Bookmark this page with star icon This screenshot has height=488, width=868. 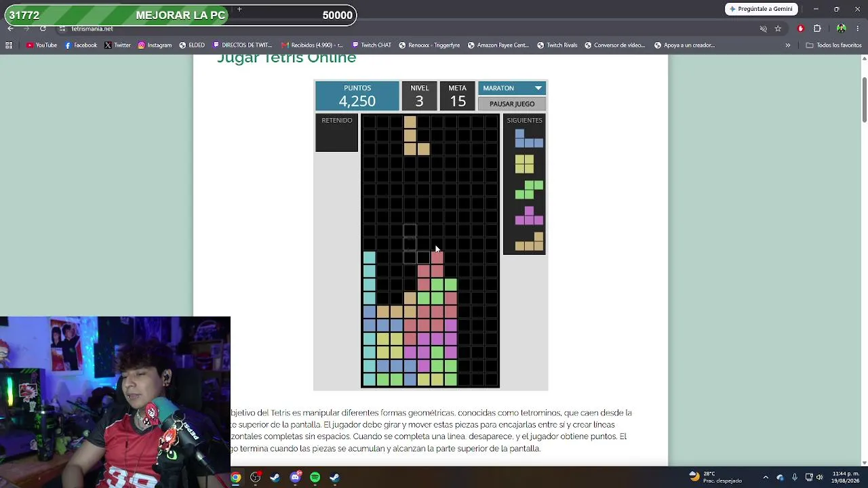(x=778, y=28)
